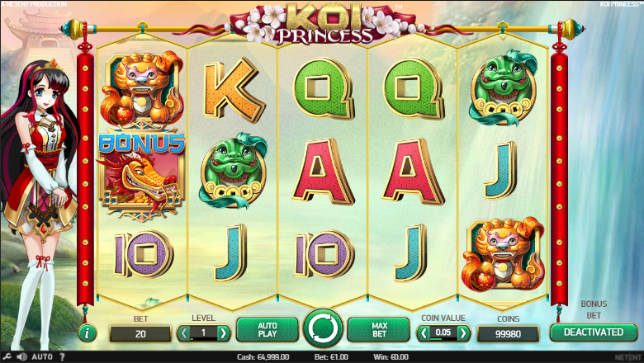644x363 pixels.
Task: Lower the coin value using the left arrow
Action: pyautogui.click(x=424, y=333)
